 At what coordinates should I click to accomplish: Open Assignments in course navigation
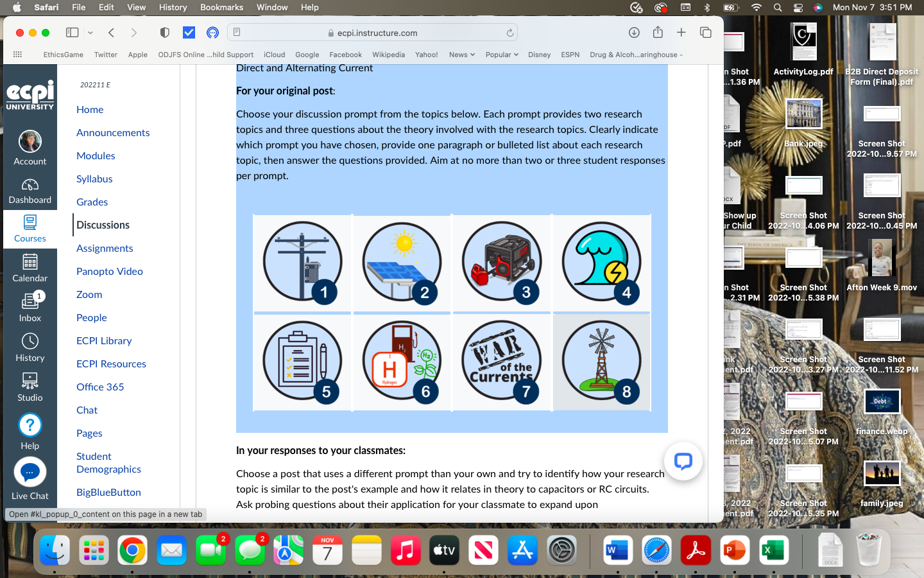105,249
